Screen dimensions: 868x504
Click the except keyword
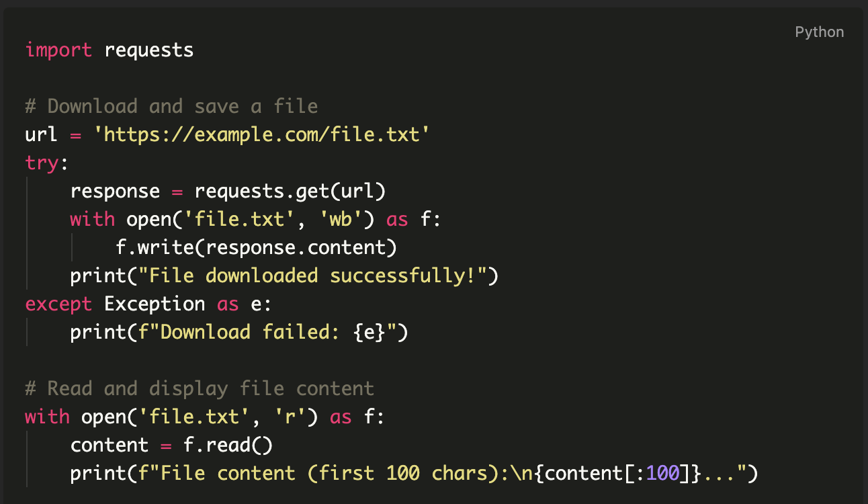(x=58, y=304)
